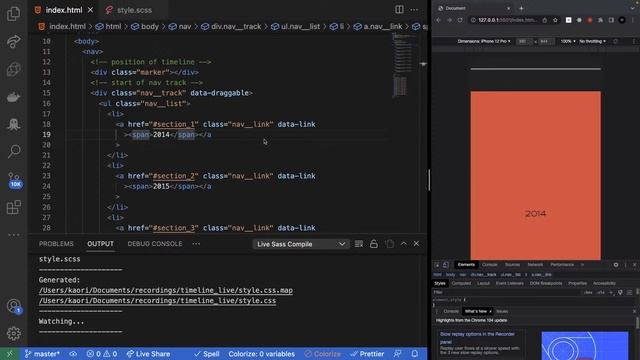Open a new browser tab with plus
The image size is (640, 360).
coord(521,8)
